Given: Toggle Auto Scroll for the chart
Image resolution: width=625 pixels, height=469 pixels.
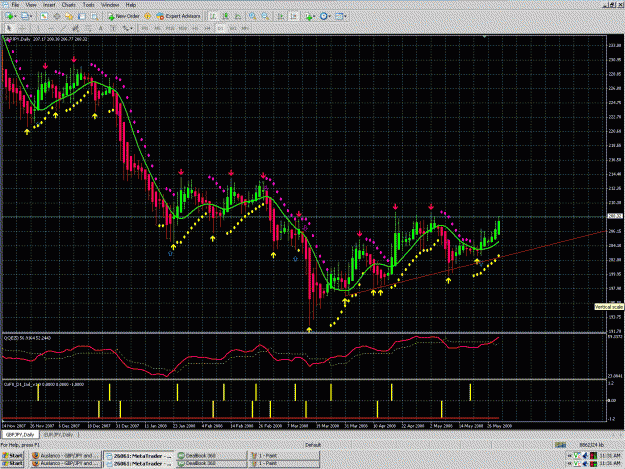Looking at the screenshot, I should point(281,16).
